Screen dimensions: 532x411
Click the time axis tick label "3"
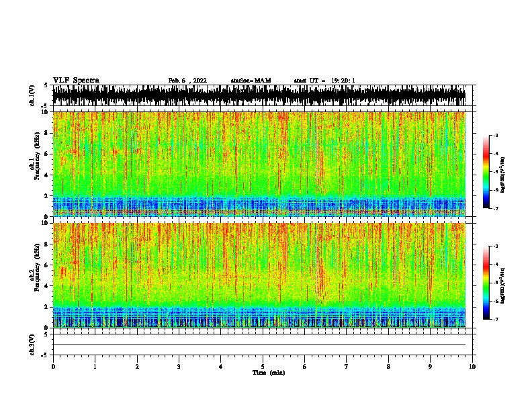[179, 366]
